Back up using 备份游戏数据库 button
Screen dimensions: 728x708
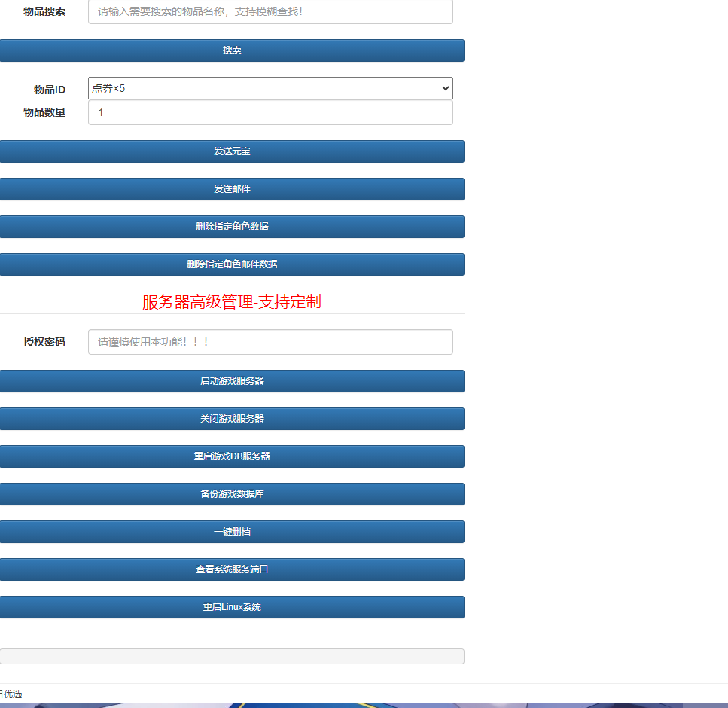point(232,494)
